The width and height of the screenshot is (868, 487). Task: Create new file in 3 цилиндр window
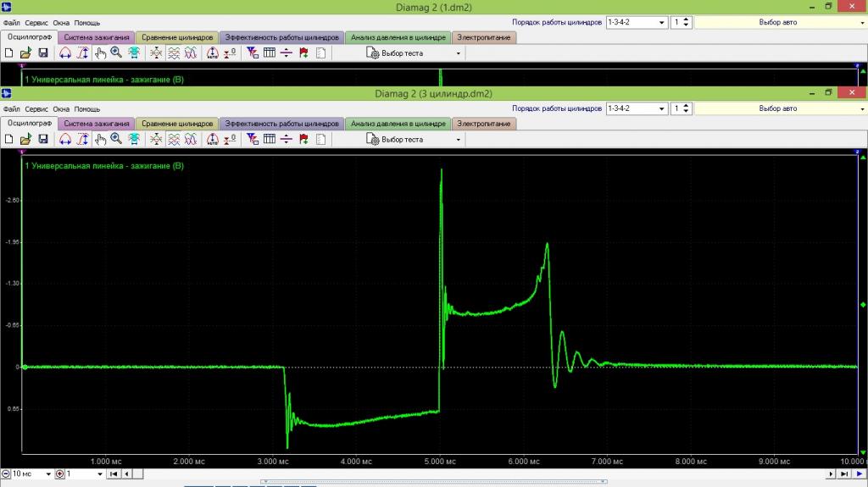pos(8,139)
